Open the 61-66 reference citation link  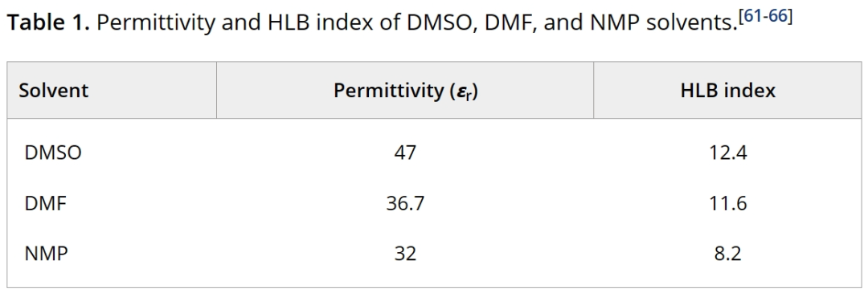click(x=766, y=17)
